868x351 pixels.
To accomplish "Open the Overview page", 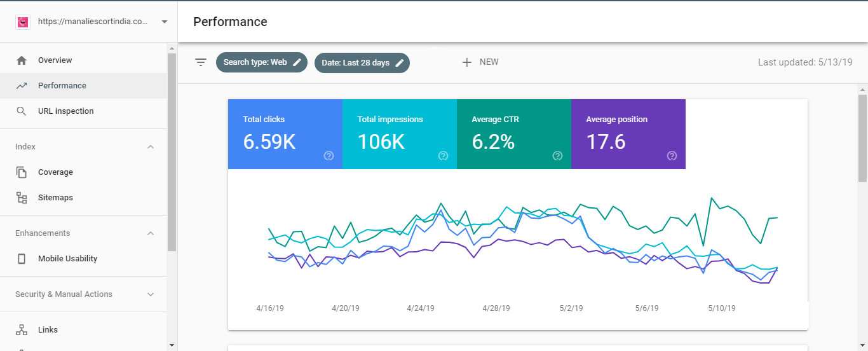I will 55,60.
